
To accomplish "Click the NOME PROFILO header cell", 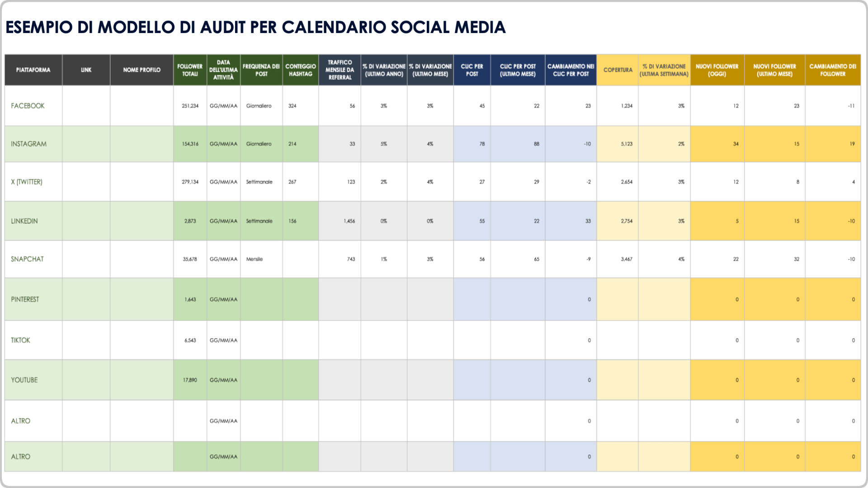I will 142,70.
